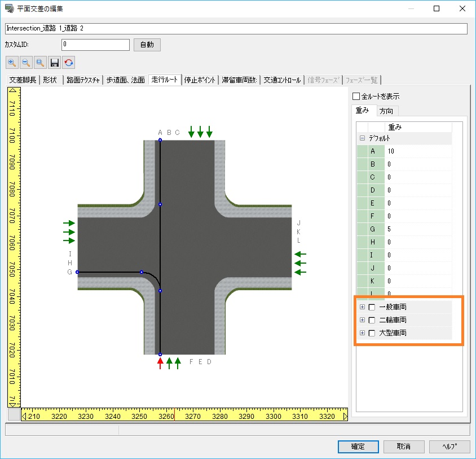Image resolution: width=476 pixels, height=459 pixels.
Task: Collapse the デフォルト weight group
Action: pos(362,138)
